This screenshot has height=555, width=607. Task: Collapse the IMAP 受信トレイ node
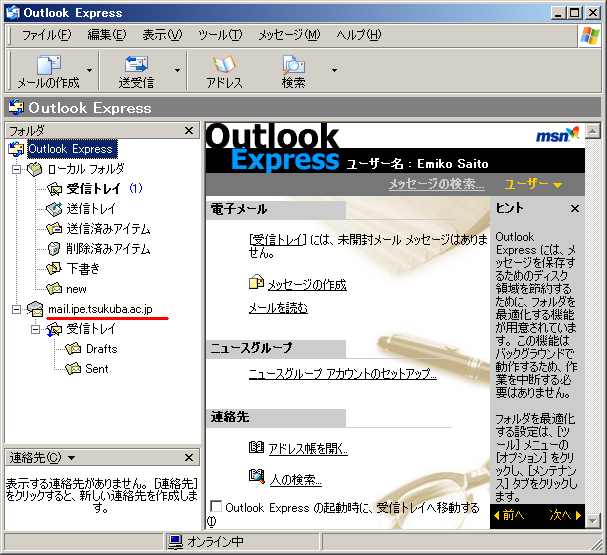pos(35,329)
